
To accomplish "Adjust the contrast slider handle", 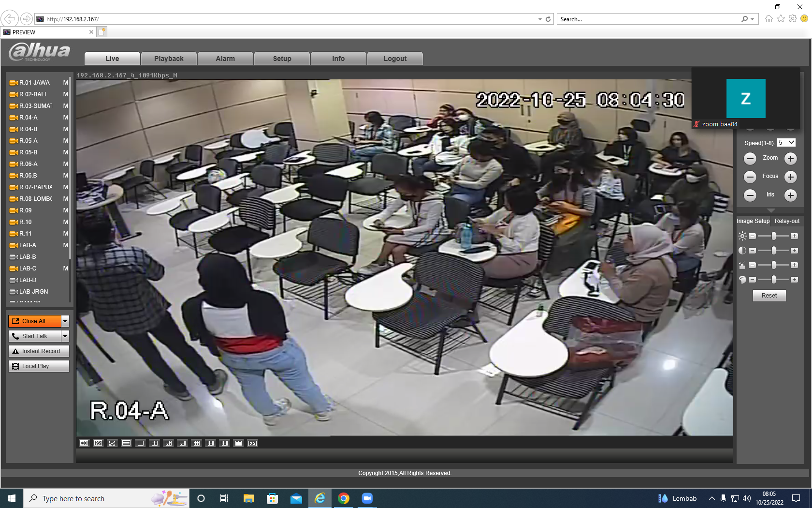I will coord(774,251).
